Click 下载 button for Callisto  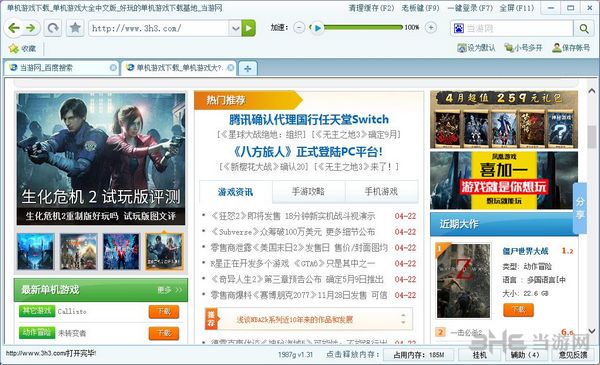point(164,311)
